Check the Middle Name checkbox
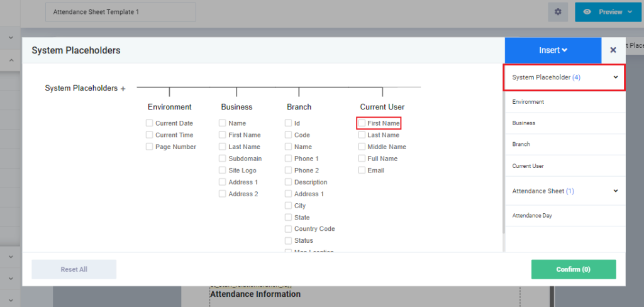The image size is (644, 307). (x=362, y=147)
